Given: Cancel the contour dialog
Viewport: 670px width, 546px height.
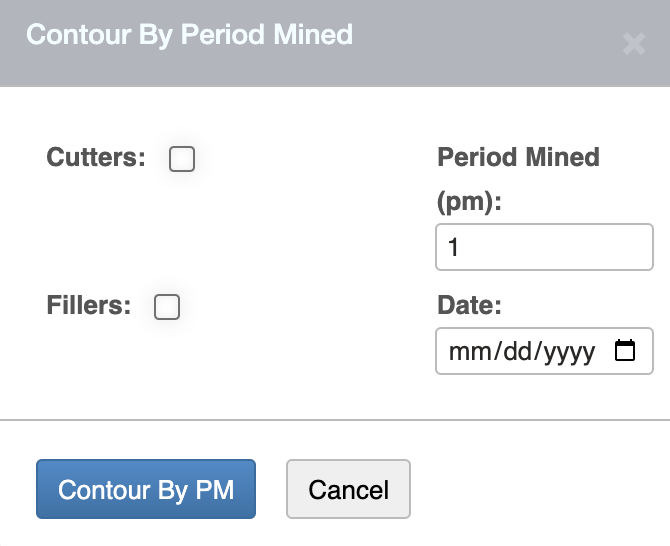Looking at the screenshot, I should pos(348,490).
